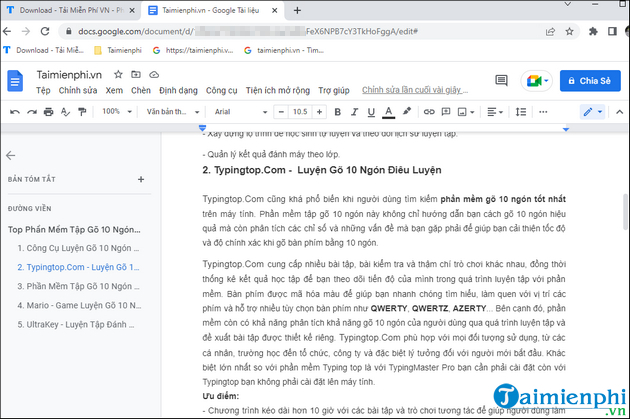Viewport: 630px width, 419px height.
Task: Collapse the menus with chevron up
Action: click(620, 112)
